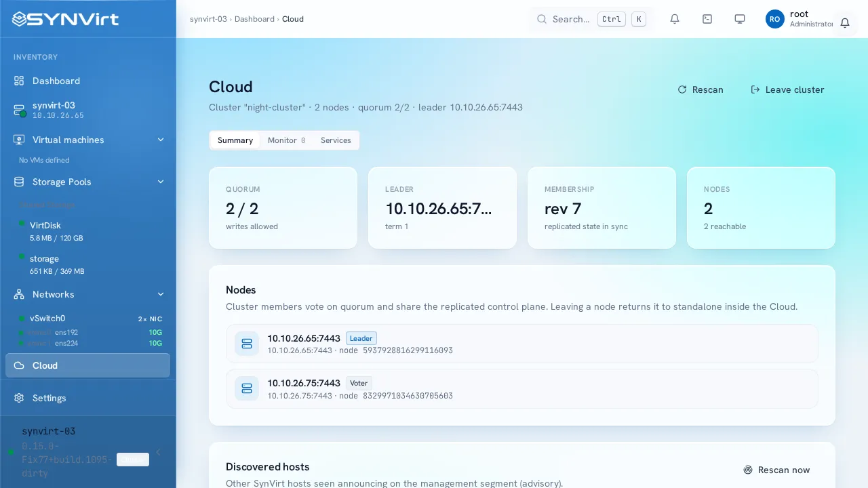Image resolution: width=868 pixels, height=488 pixels.
Task: Click the Settings gear icon
Action: point(19,398)
